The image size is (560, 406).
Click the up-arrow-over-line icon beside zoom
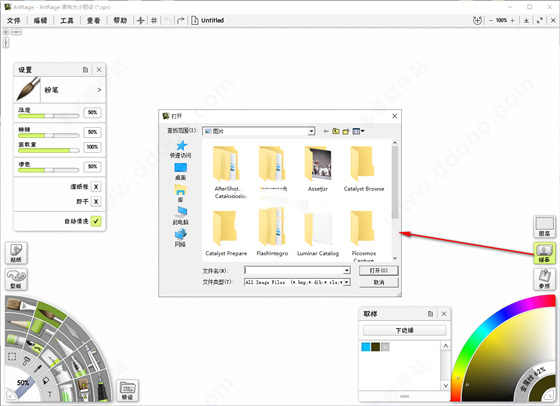click(526, 20)
